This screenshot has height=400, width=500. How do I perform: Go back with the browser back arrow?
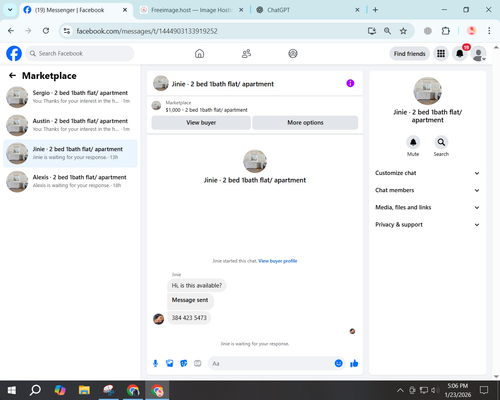[11, 31]
